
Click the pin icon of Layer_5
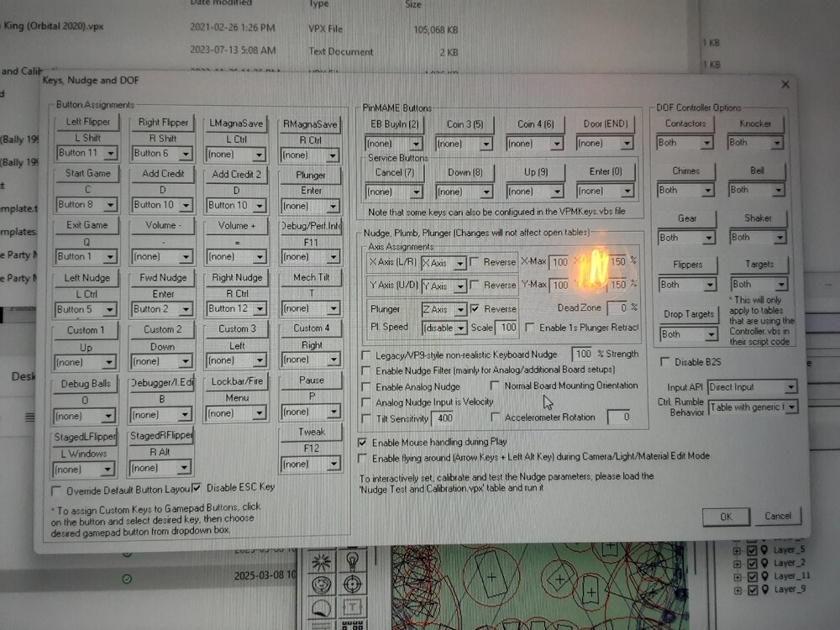coord(764,549)
